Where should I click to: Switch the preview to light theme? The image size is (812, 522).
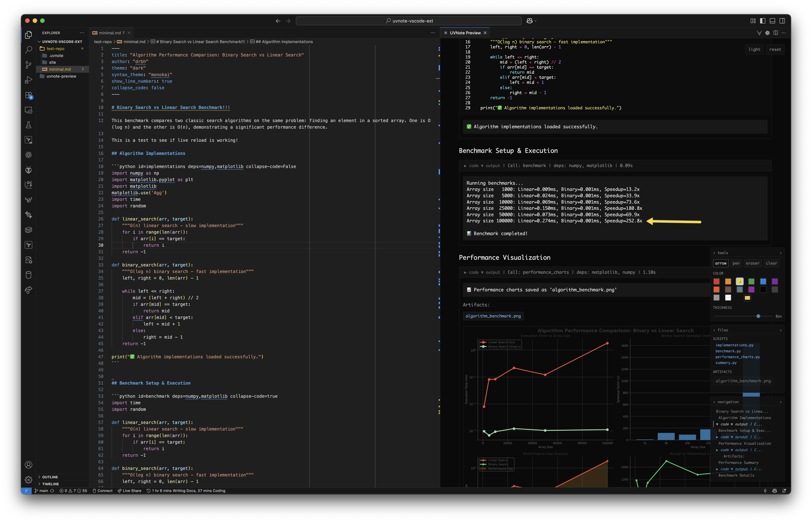[x=754, y=49]
